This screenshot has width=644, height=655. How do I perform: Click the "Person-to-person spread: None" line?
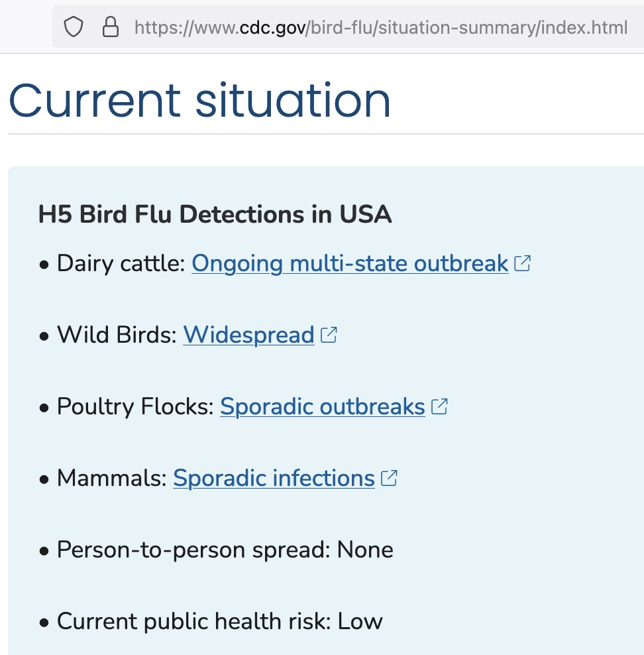point(225,550)
